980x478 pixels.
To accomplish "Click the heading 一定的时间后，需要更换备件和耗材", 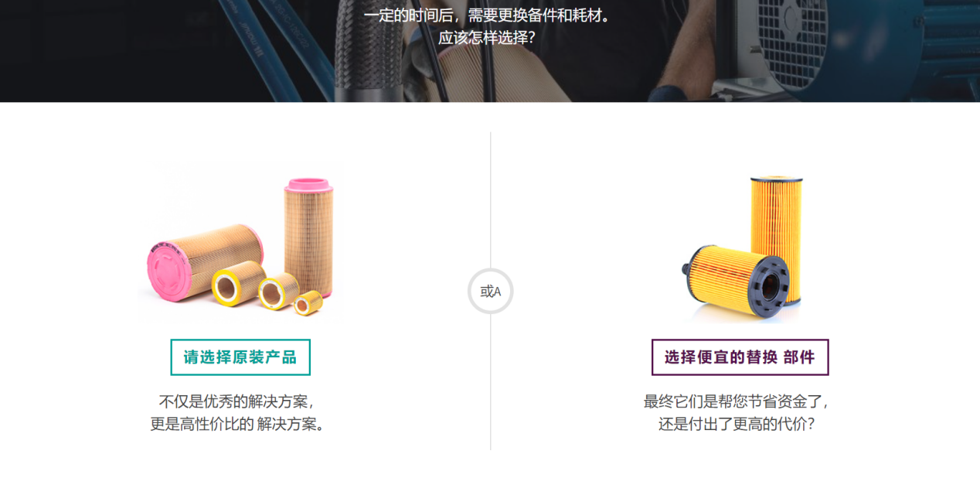I will click(x=487, y=15).
